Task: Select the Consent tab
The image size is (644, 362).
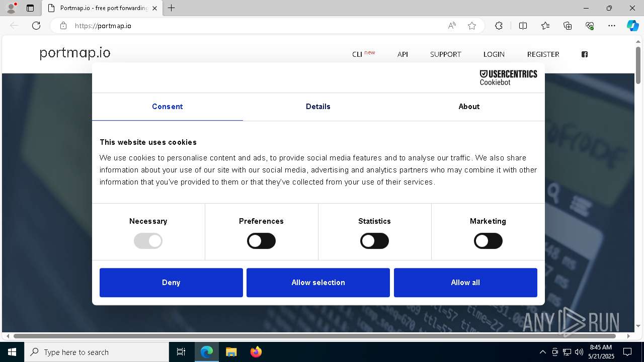Action: tap(168, 107)
